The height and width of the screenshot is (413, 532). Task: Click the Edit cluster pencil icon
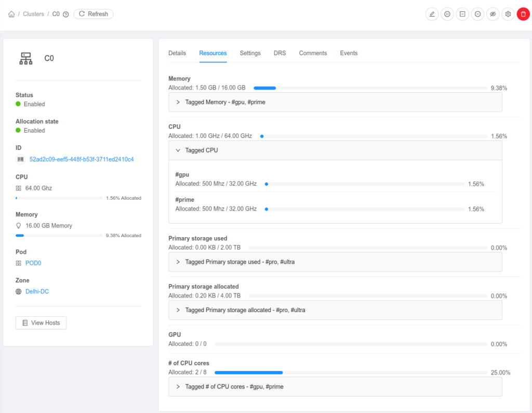coord(432,14)
